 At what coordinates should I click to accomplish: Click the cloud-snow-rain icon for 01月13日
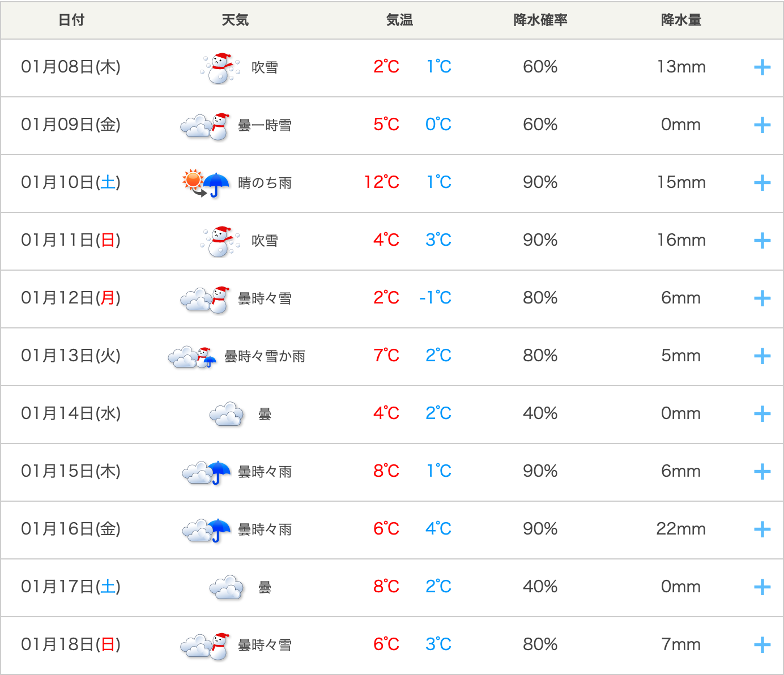(x=193, y=357)
